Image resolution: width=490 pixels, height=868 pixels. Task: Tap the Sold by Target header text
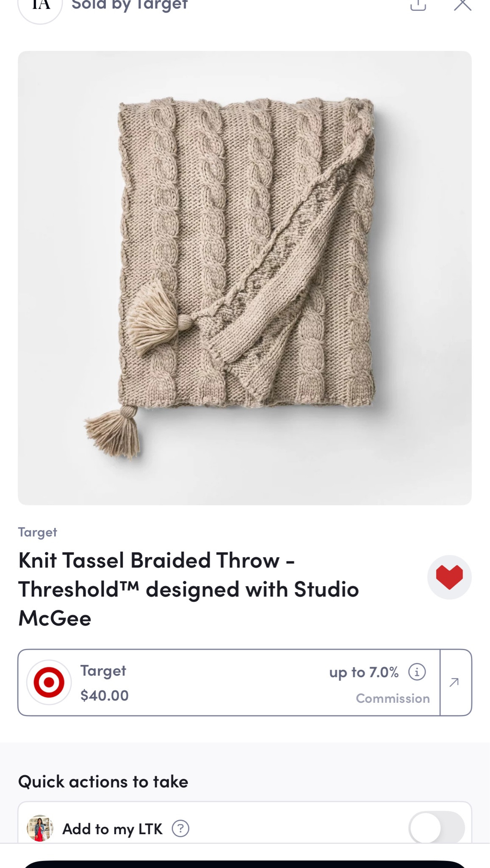(x=129, y=5)
